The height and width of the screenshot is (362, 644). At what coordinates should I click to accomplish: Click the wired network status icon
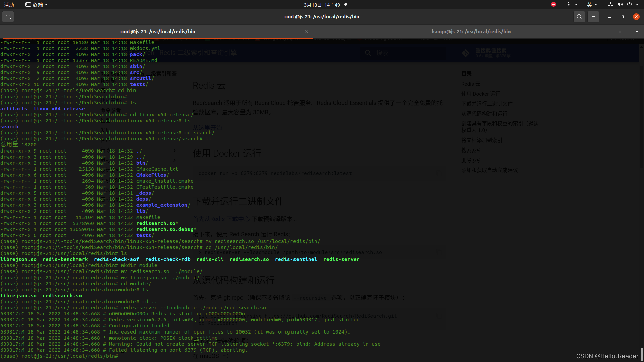tap(610, 4)
